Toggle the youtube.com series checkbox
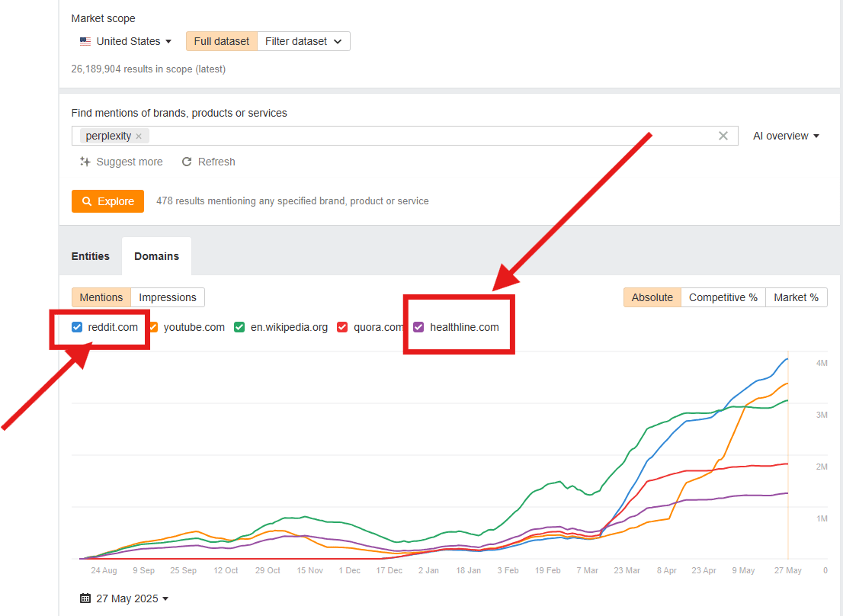Screen dimensions: 843x616 pyautogui.click(x=153, y=327)
